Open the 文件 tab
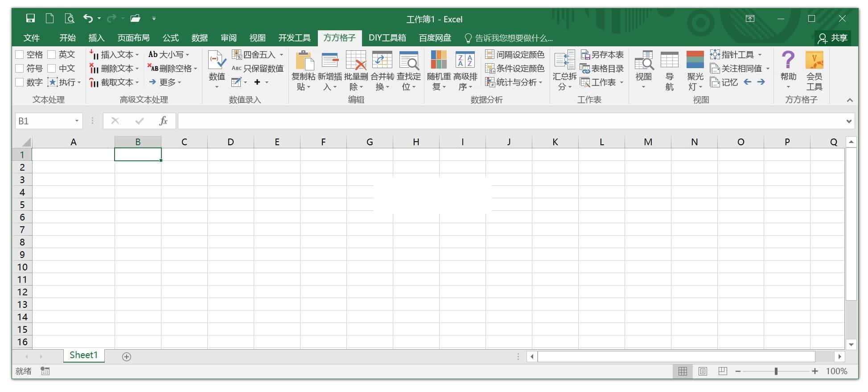The width and height of the screenshot is (868, 392). [x=31, y=38]
